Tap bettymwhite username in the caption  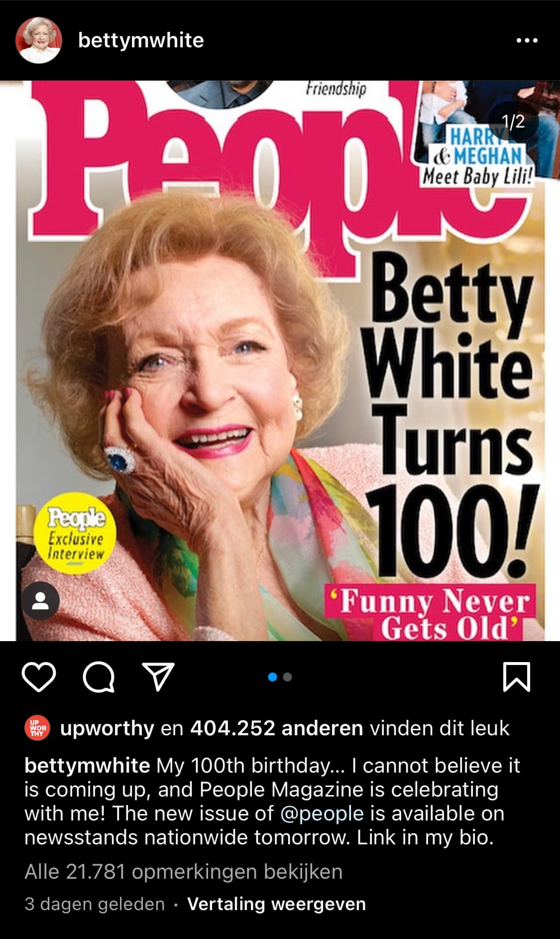click(87, 765)
